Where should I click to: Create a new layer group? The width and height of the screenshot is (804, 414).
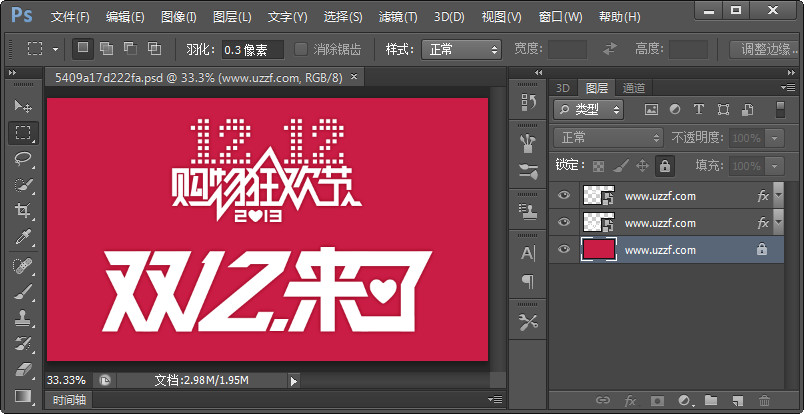coord(711,400)
